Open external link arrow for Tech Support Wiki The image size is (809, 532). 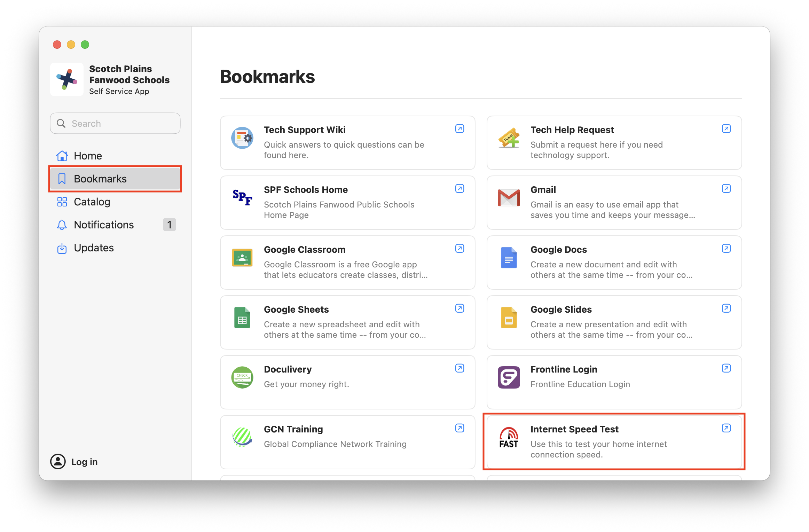(x=460, y=129)
